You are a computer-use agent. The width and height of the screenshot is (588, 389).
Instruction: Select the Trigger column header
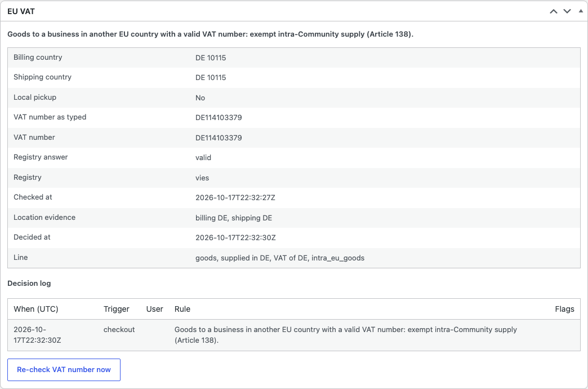pyautogui.click(x=116, y=309)
